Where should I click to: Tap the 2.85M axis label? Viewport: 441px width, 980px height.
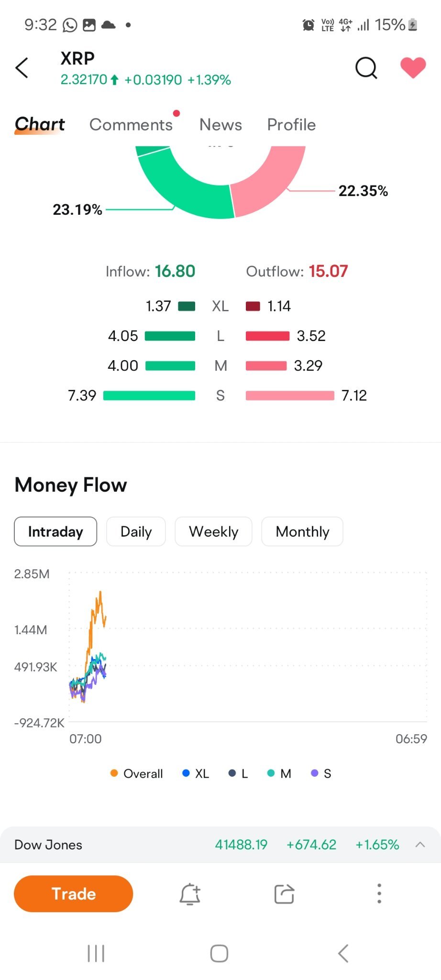[32, 574]
